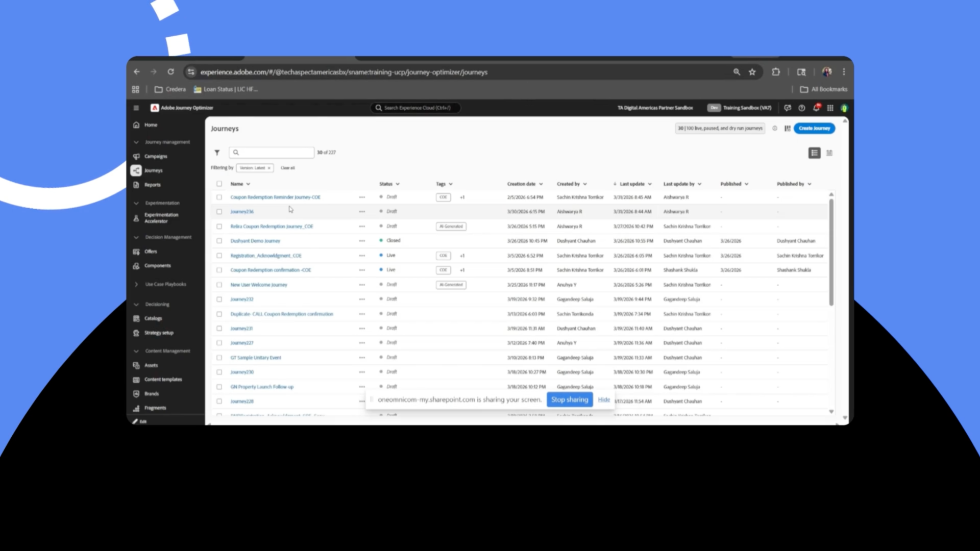Click the Stop sharing button

[x=570, y=399]
